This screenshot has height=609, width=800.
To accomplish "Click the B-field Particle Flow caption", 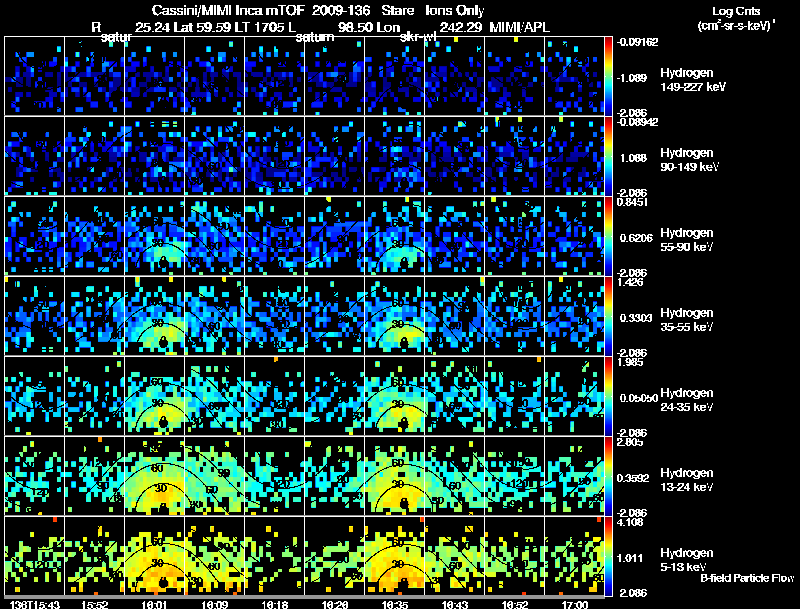I will click(x=747, y=578).
